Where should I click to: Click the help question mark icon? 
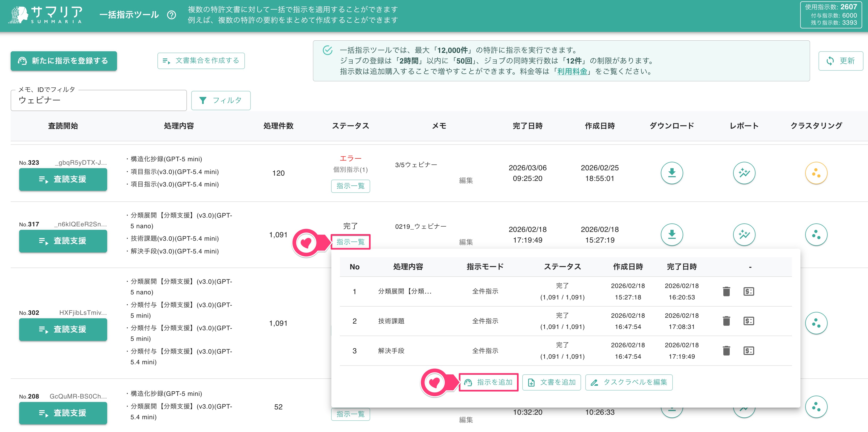click(x=172, y=15)
